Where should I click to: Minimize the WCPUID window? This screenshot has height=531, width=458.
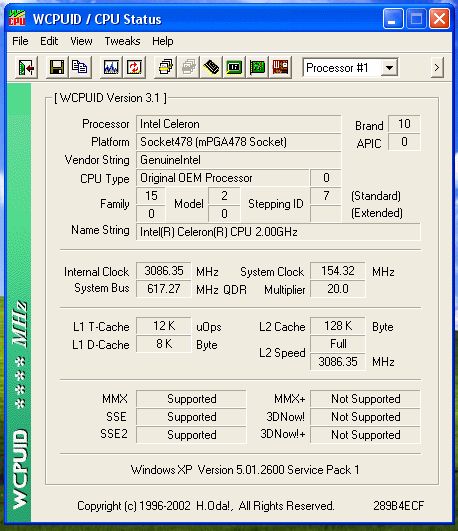[393, 19]
